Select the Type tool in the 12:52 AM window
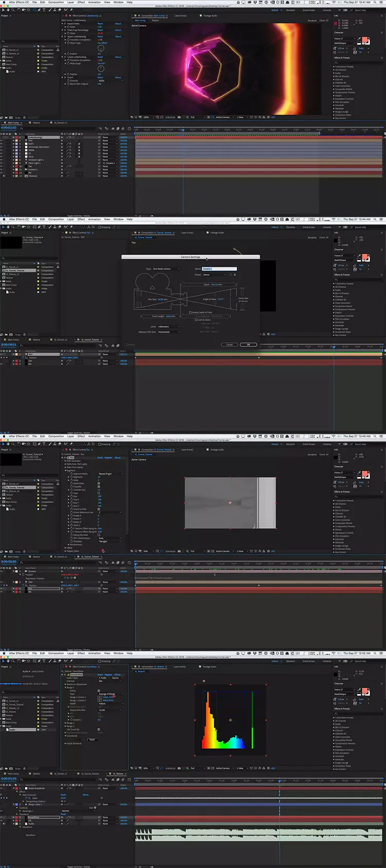Image resolution: width=386 pixels, height=868 pixels. pos(44,661)
